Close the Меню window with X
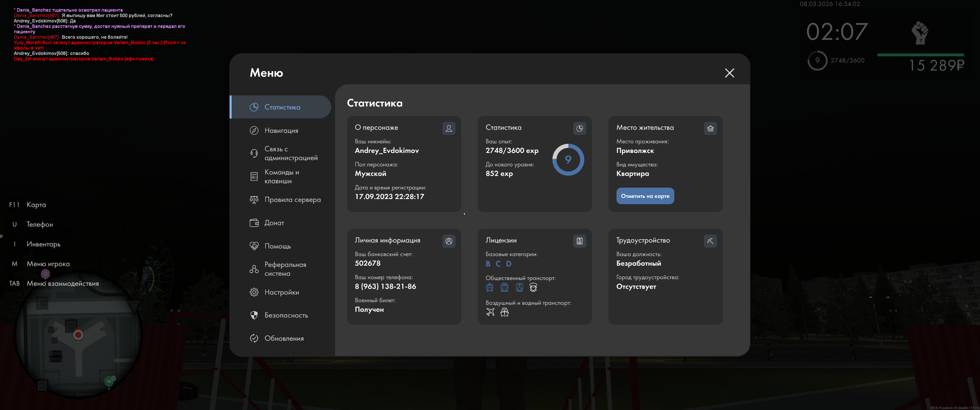This screenshot has height=410, width=980. tap(729, 73)
